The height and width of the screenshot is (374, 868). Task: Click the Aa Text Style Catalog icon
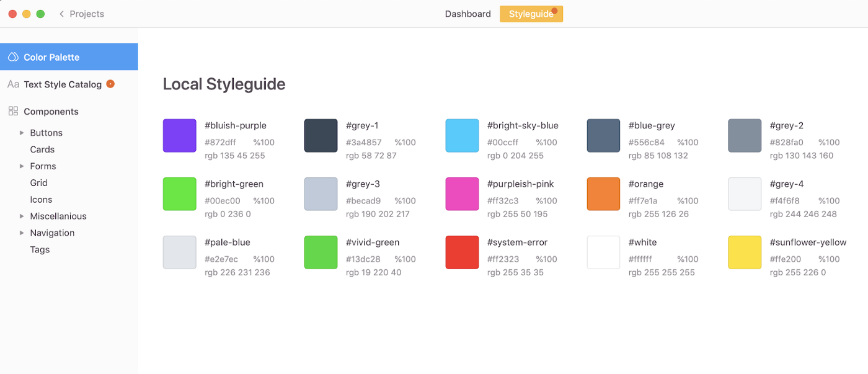tap(13, 84)
